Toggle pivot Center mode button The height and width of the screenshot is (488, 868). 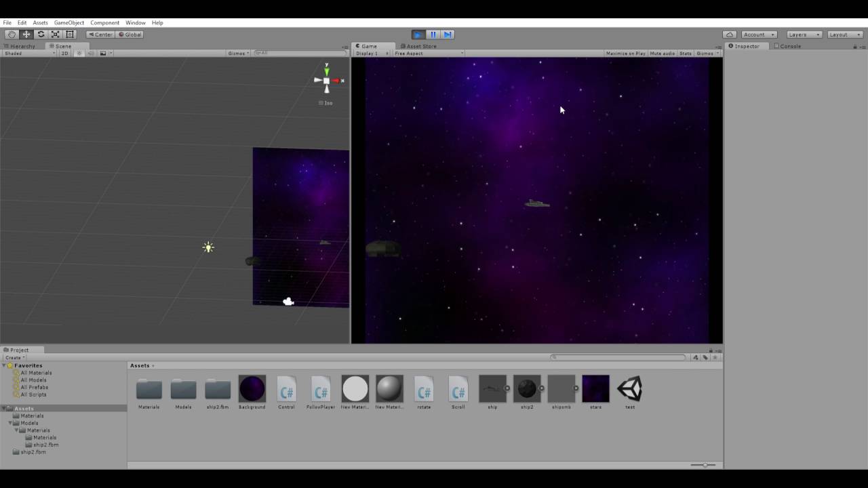[x=100, y=35]
